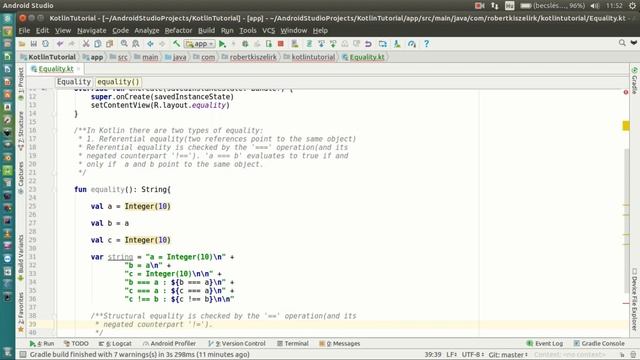Click the VCS revert arrow icon
The height and width of the screenshot is (360, 640).
[368, 44]
